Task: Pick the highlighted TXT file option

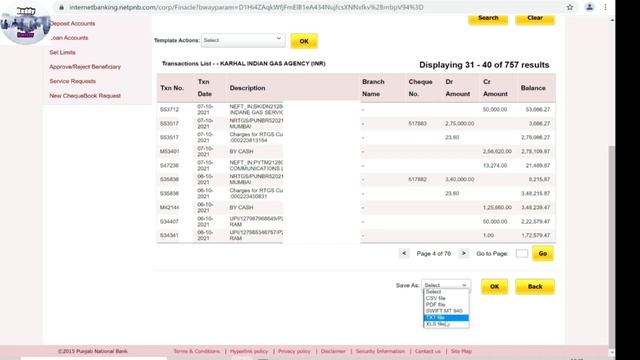Action: [446, 318]
